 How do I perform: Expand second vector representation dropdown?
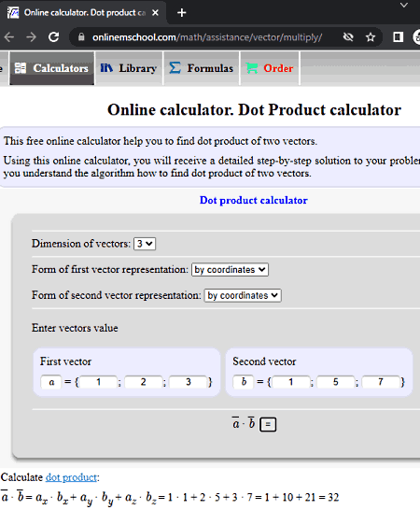(243, 296)
